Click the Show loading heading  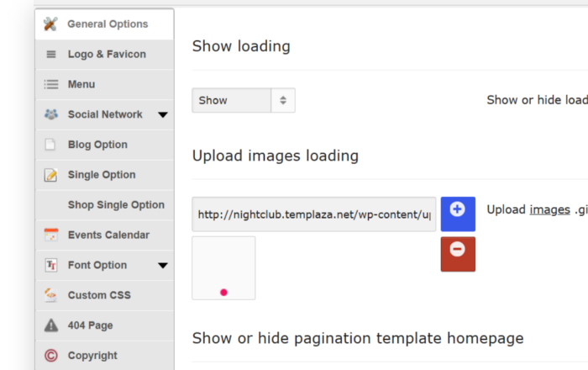241,46
